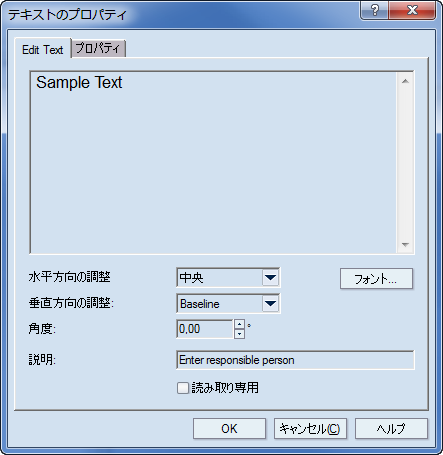Image resolution: width=443 pixels, height=455 pixels.
Task: Increase the 角度 value with up spinner
Action: (239, 324)
